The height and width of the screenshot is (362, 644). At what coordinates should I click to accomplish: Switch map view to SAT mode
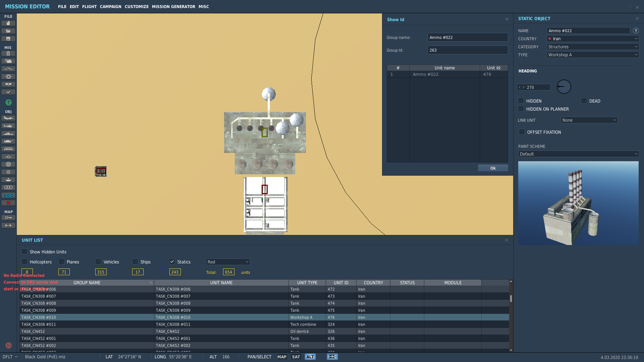pyautogui.click(x=296, y=357)
